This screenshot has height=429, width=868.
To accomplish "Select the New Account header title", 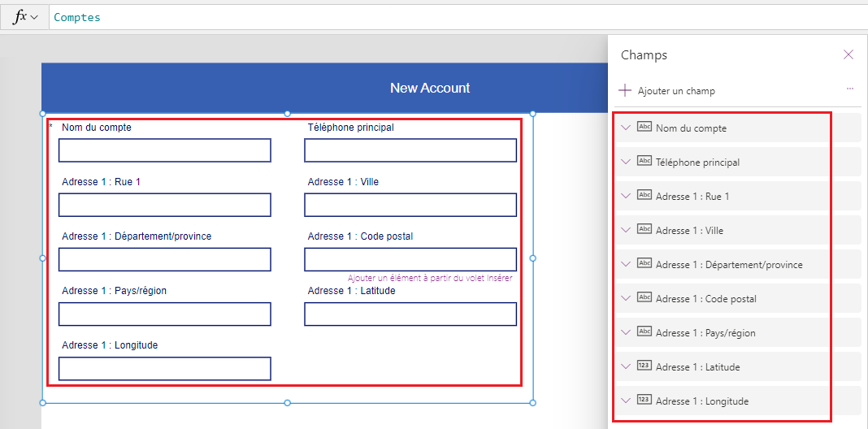I will coord(430,88).
